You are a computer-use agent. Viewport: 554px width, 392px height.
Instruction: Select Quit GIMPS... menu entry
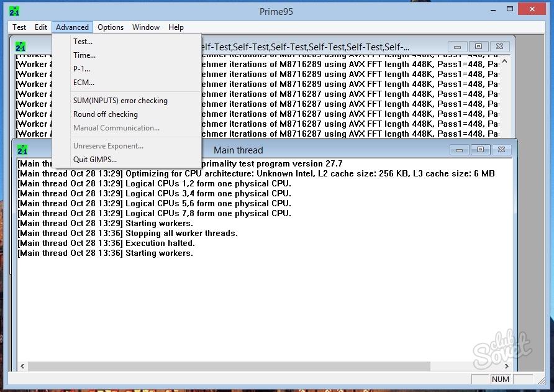(x=94, y=160)
